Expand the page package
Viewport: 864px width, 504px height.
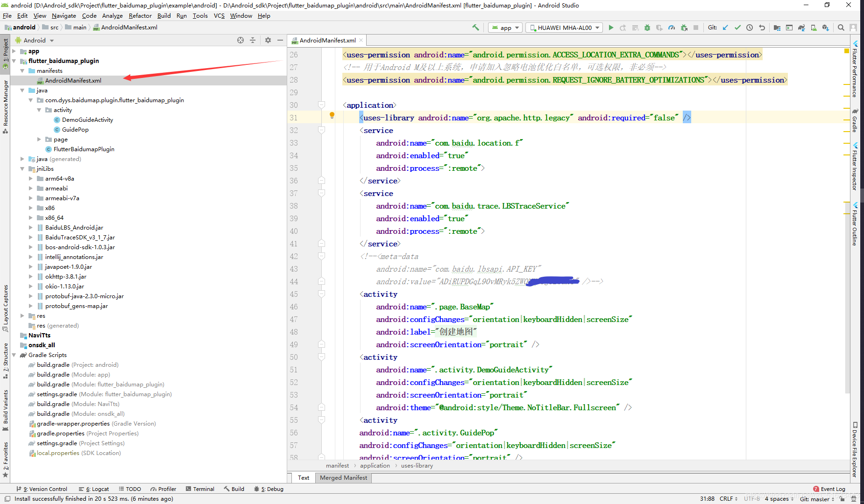tap(39, 139)
